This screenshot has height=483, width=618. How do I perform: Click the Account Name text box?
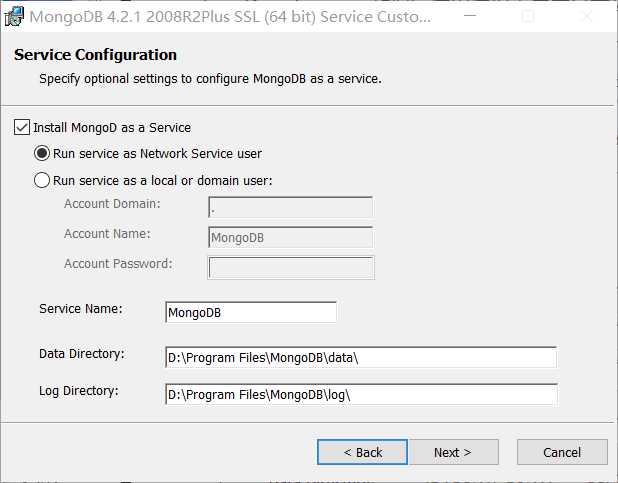click(x=290, y=237)
